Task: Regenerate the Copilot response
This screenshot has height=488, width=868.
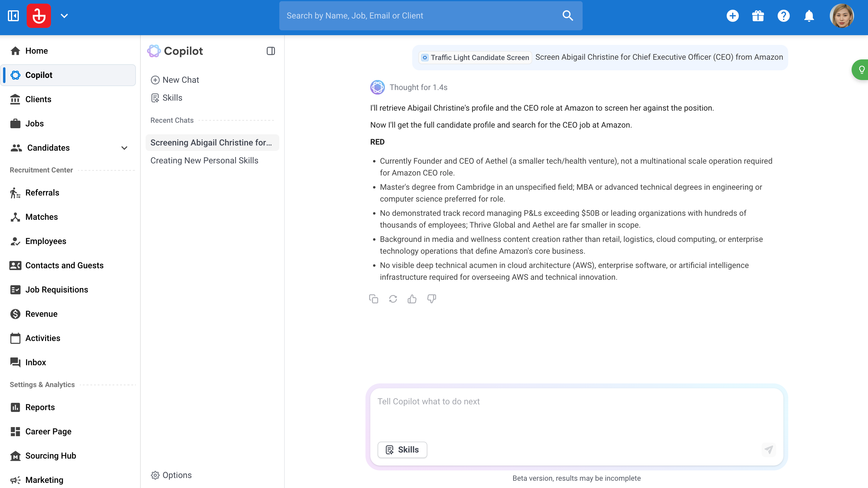Action: point(393,299)
